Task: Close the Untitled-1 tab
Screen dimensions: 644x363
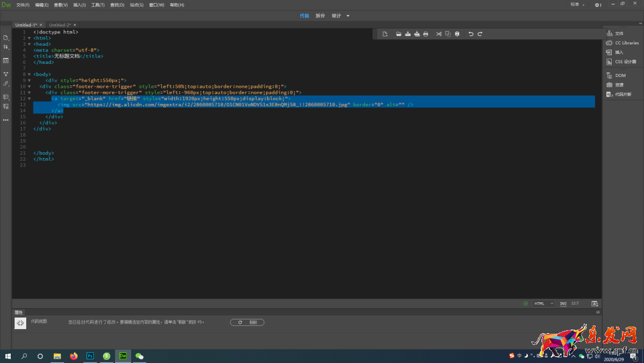Action: point(41,25)
